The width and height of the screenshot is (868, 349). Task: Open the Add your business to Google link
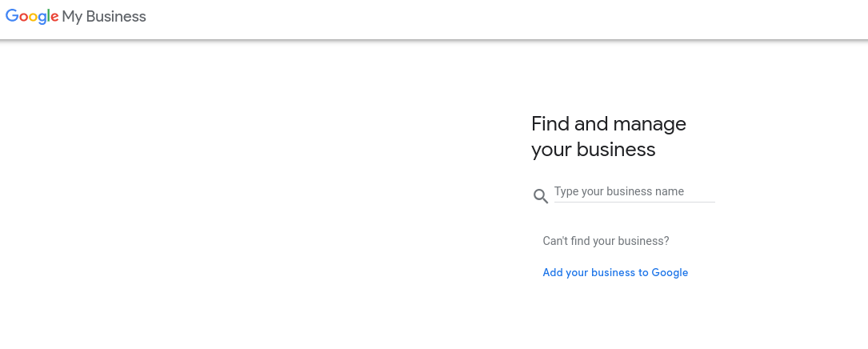click(x=615, y=272)
